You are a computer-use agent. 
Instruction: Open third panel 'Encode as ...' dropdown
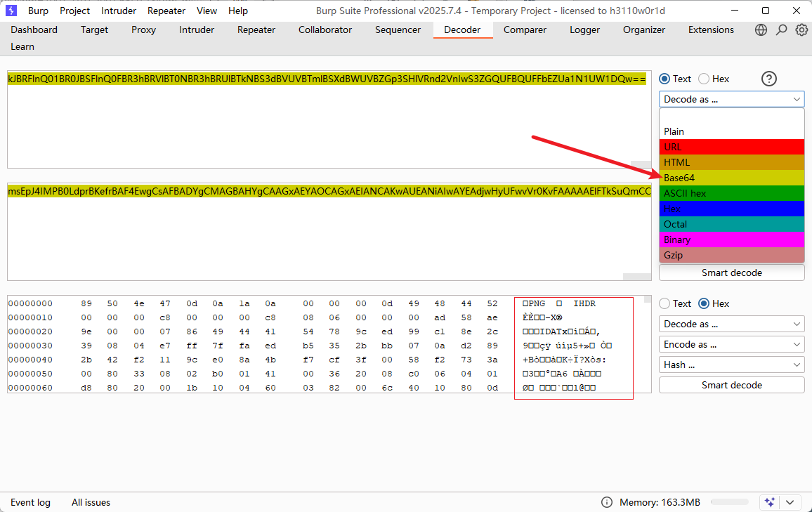click(x=732, y=344)
